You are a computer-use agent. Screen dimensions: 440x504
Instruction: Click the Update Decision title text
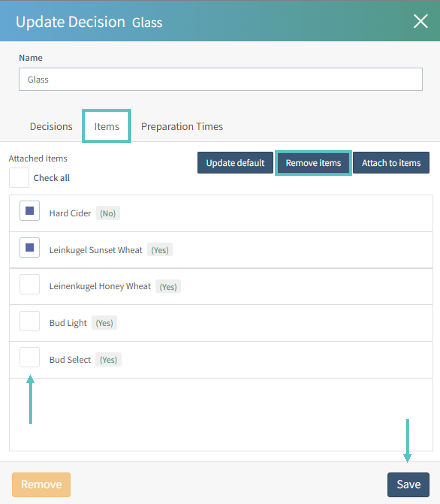(71, 22)
